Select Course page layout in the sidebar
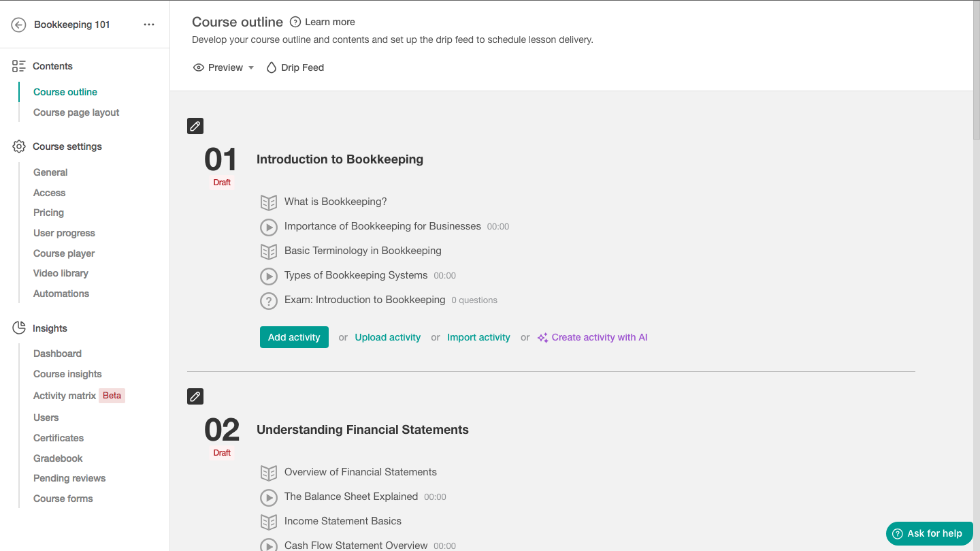980x551 pixels. tap(76, 112)
